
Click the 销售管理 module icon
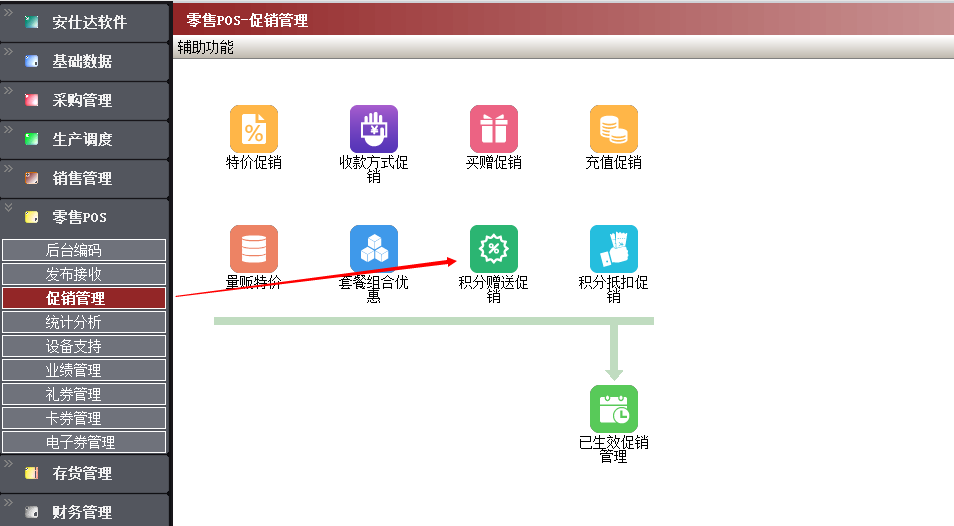pos(32,178)
